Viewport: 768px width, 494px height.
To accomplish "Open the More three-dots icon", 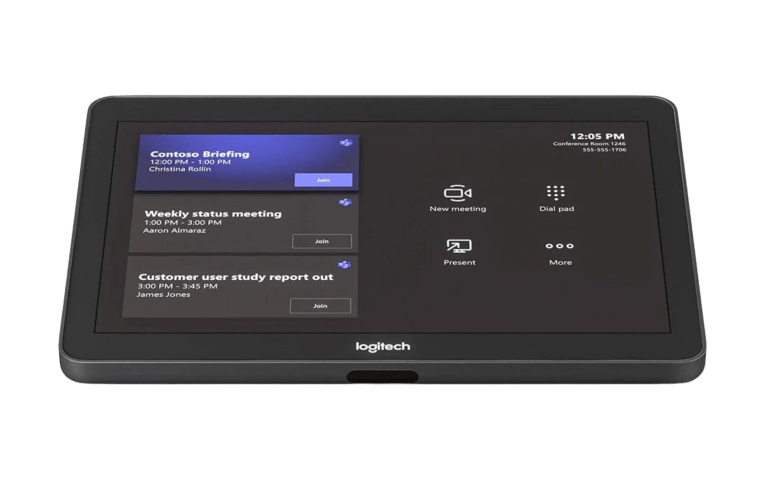I will click(559, 246).
